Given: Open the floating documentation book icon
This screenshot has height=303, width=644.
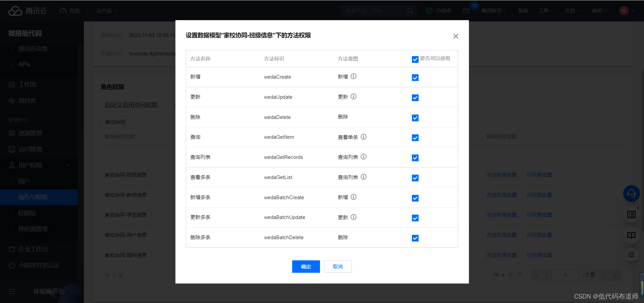Looking at the screenshot, I should point(631,235).
